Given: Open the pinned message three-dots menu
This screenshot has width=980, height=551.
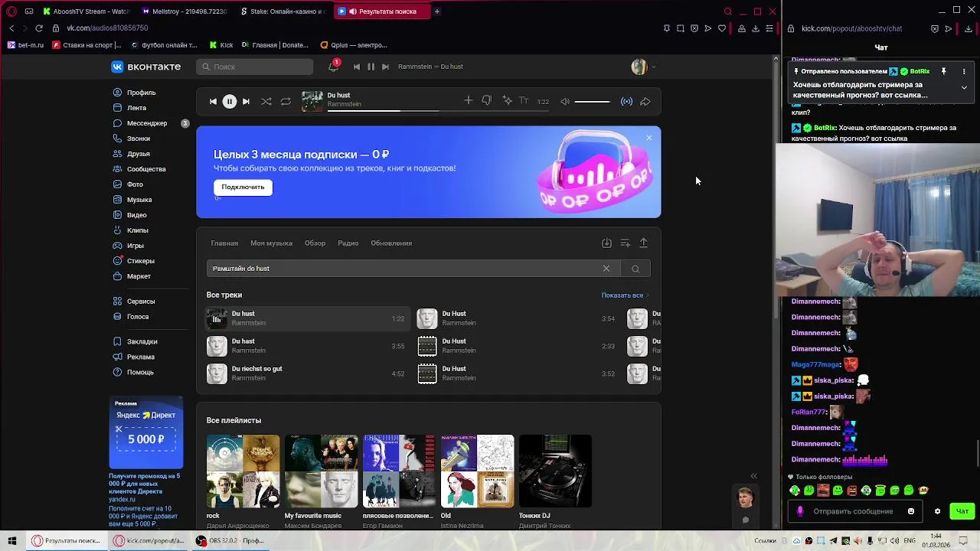Looking at the screenshot, I should (964, 71).
